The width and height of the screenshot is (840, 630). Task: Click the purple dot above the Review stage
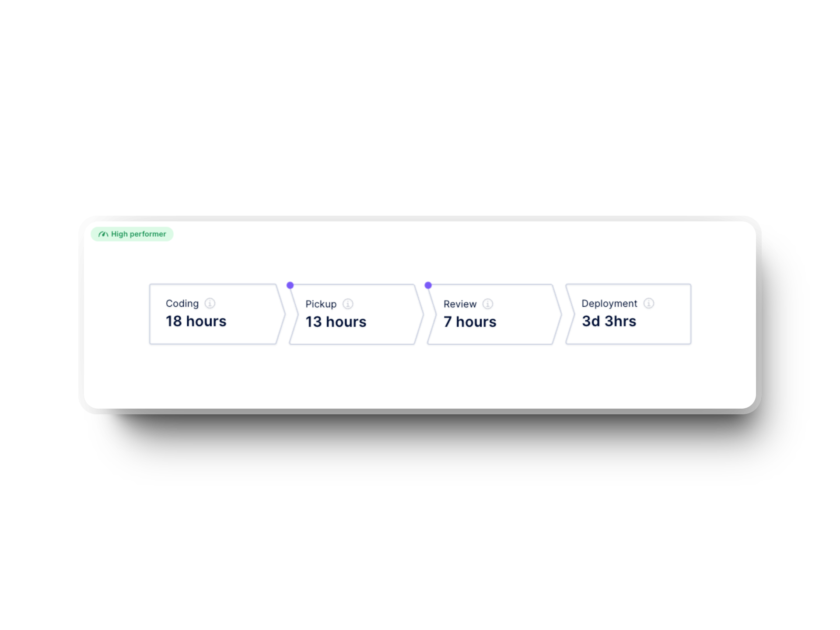[428, 285]
